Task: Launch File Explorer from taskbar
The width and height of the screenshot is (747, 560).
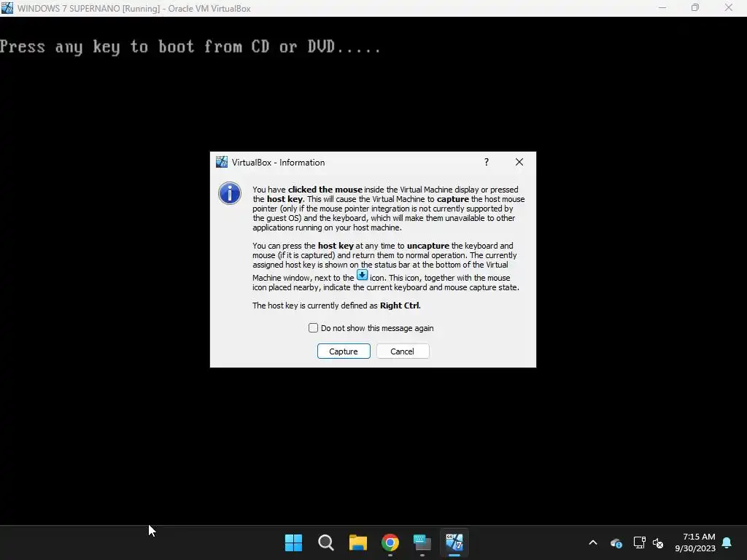Action: click(x=357, y=542)
